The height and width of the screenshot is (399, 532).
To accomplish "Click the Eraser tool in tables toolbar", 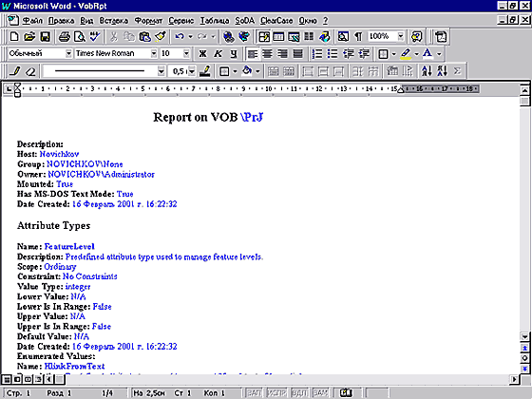I will tap(30, 71).
